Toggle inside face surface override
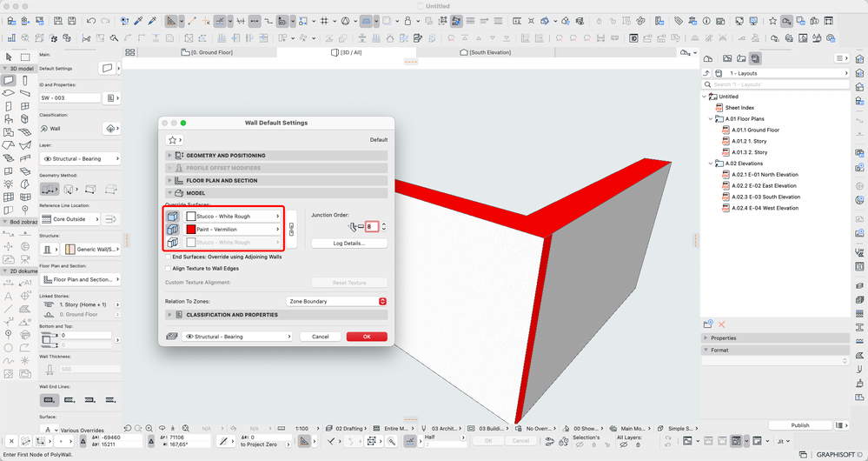The height and width of the screenshot is (461, 868). [173, 242]
